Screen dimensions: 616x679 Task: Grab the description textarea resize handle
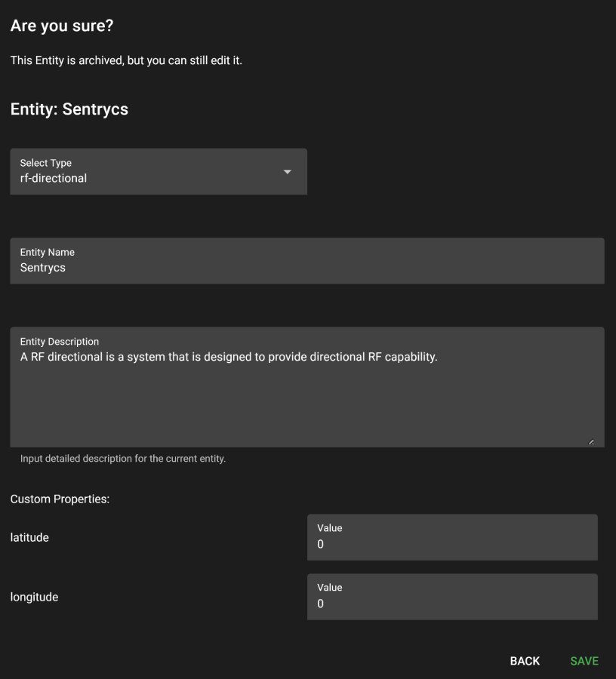point(591,441)
